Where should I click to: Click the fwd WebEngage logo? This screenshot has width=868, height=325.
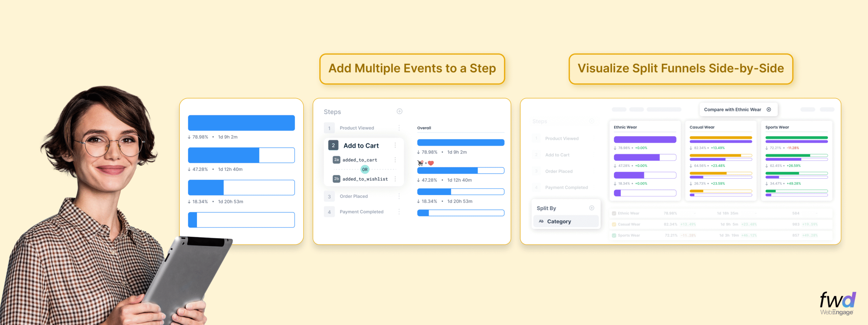tap(837, 304)
